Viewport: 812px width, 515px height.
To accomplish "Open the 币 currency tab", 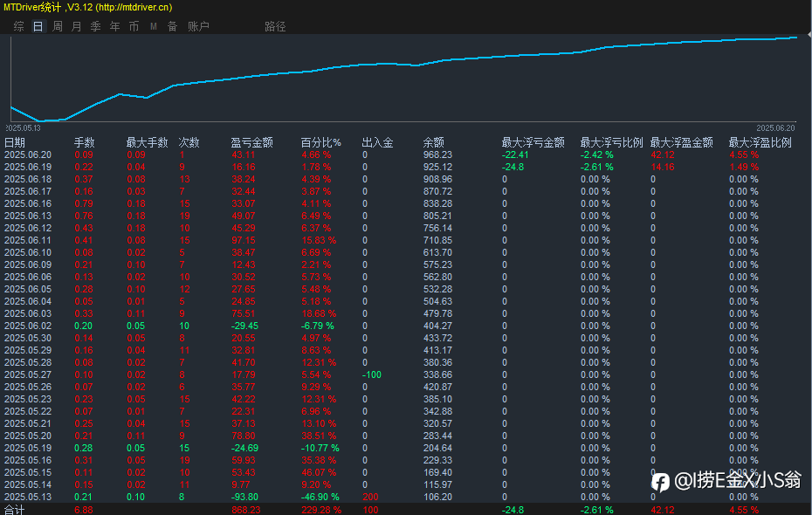I will pyautogui.click(x=134, y=26).
